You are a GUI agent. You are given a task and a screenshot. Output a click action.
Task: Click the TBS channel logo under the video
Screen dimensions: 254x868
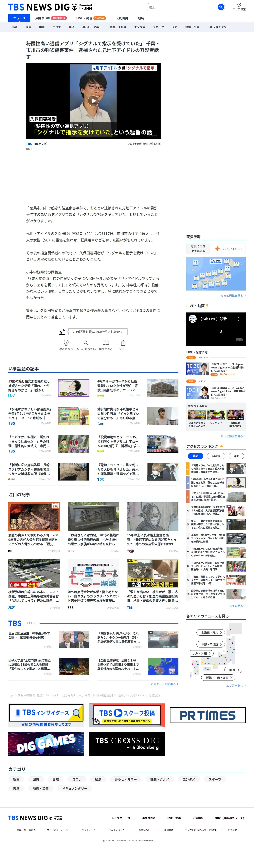click(x=29, y=144)
